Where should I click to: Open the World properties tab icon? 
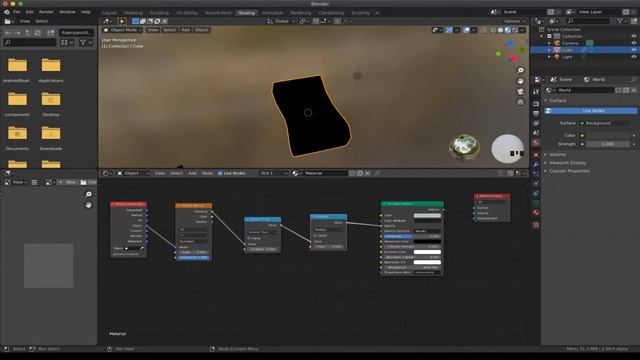[536, 143]
